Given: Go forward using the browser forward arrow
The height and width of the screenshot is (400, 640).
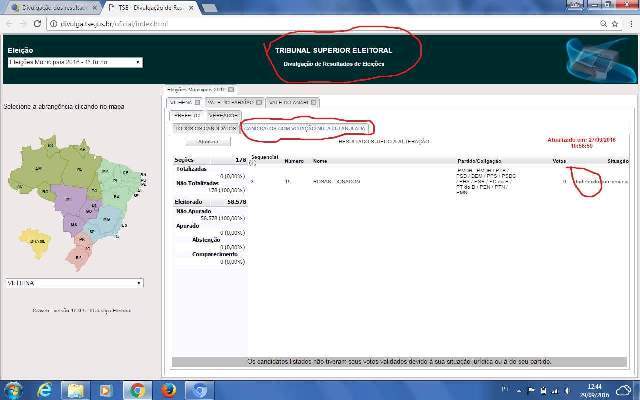Looking at the screenshot, I should click(23, 24).
